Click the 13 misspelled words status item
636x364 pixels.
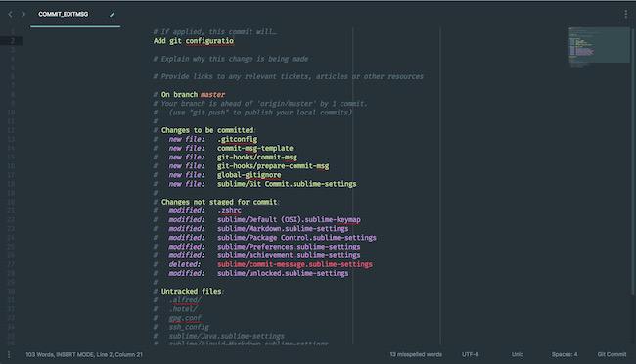(x=416, y=354)
